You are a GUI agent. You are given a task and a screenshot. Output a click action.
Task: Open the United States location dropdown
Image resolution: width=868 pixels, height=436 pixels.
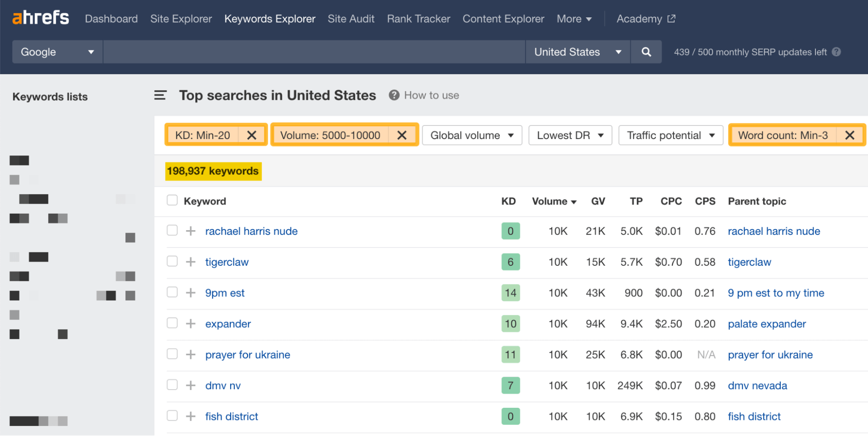577,52
